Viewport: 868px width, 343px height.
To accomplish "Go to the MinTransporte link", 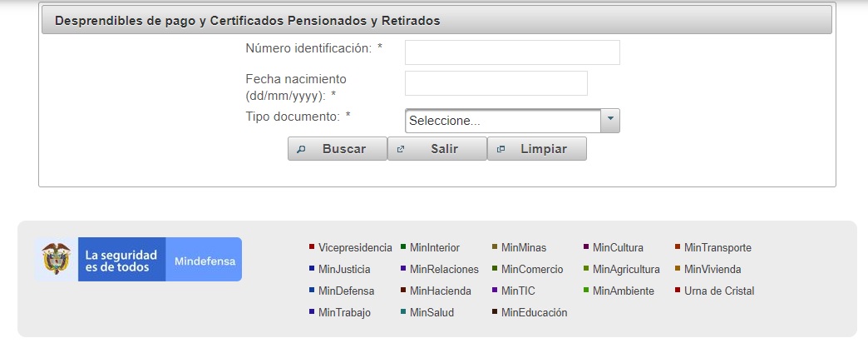I will point(718,247).
